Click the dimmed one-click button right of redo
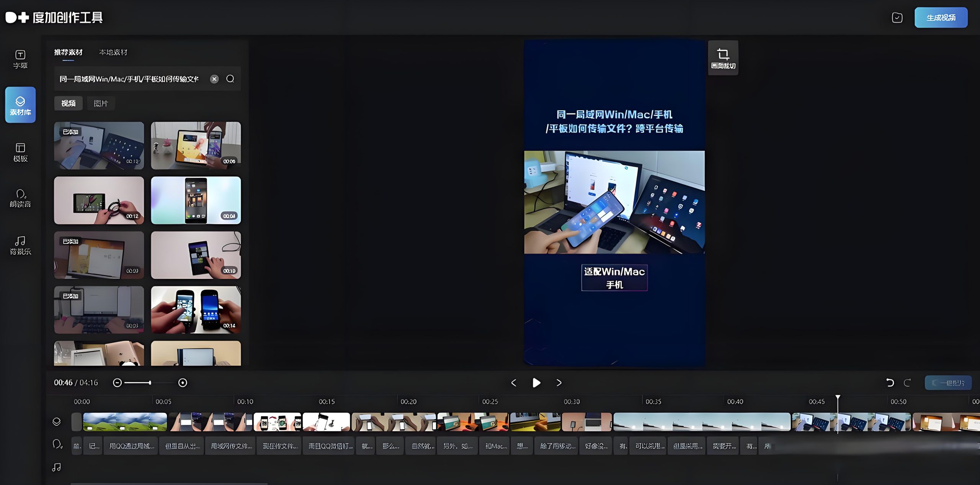 [x=948, y=383]
